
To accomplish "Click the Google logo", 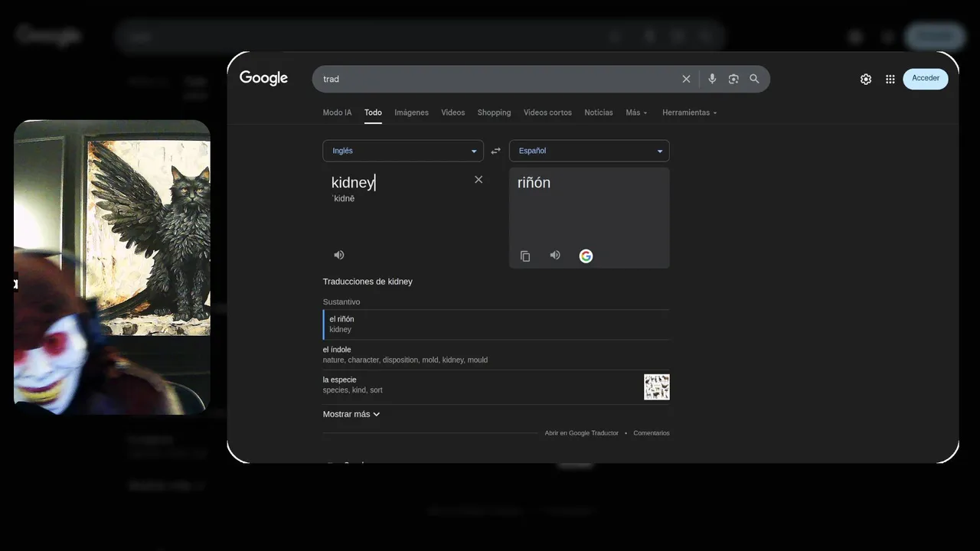I will point(263,78).
